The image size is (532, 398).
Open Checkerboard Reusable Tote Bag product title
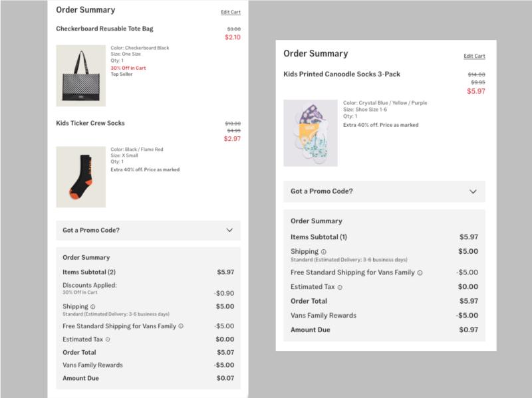[x=105, y=29]
